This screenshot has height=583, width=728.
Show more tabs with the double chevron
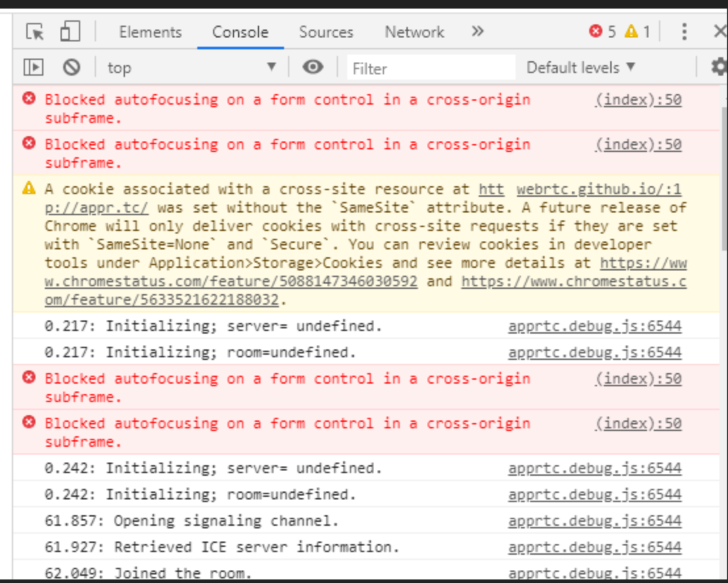coord(477,32)
